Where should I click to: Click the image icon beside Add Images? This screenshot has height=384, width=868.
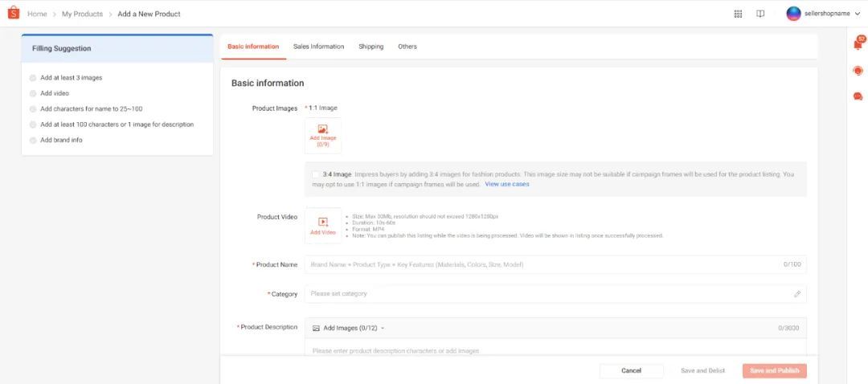pos(316,328)
